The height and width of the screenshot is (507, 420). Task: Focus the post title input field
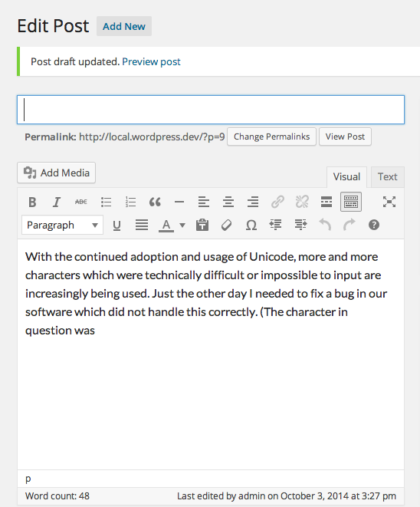tap(211, 110)
